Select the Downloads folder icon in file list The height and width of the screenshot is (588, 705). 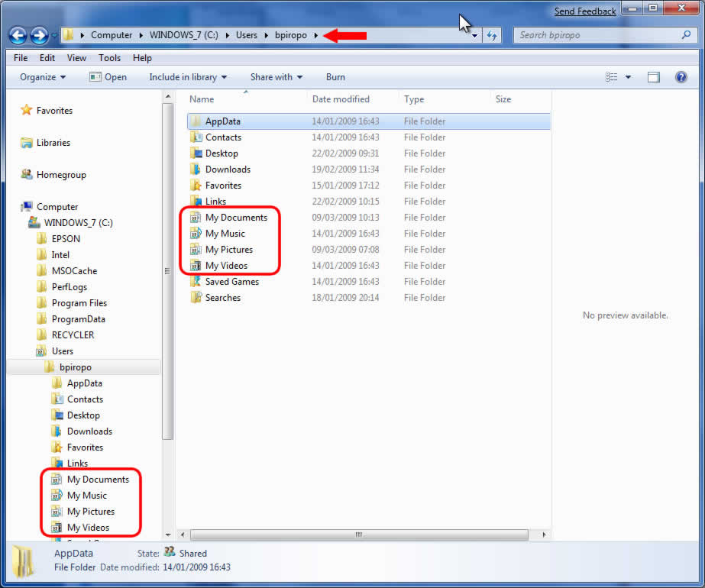[x=196, y=169]
